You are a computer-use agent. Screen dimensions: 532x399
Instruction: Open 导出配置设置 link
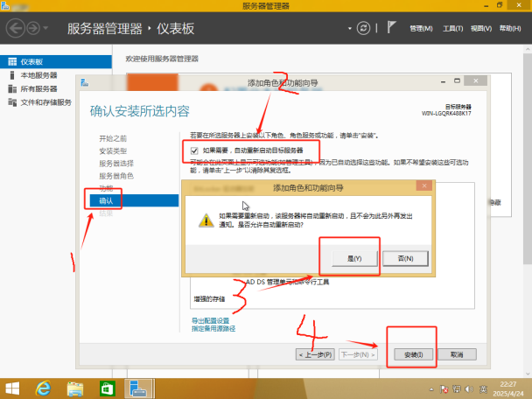210,320
